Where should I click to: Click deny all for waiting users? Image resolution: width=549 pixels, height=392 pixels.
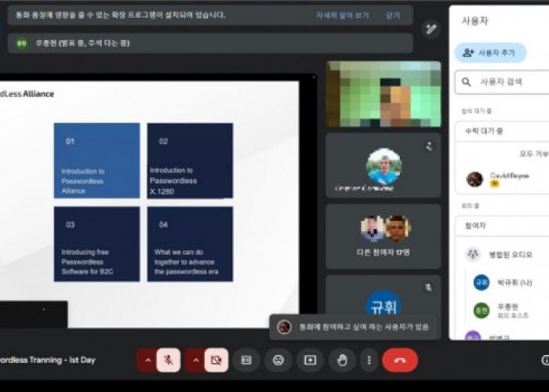point(533,154)
